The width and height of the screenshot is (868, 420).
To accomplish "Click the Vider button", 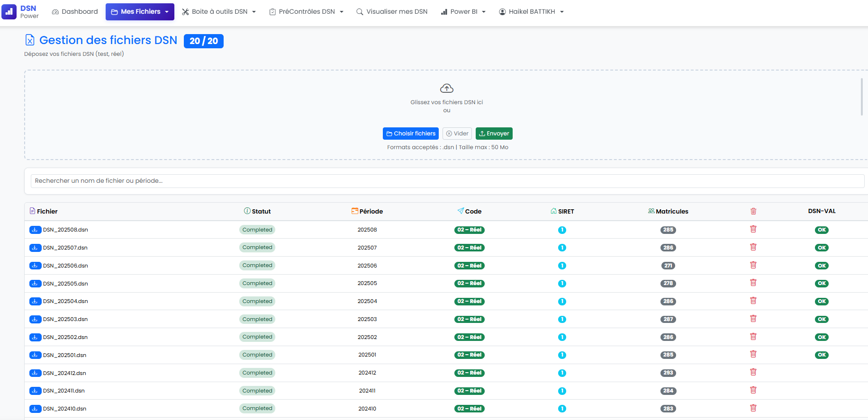I will [x=457, y=134].
